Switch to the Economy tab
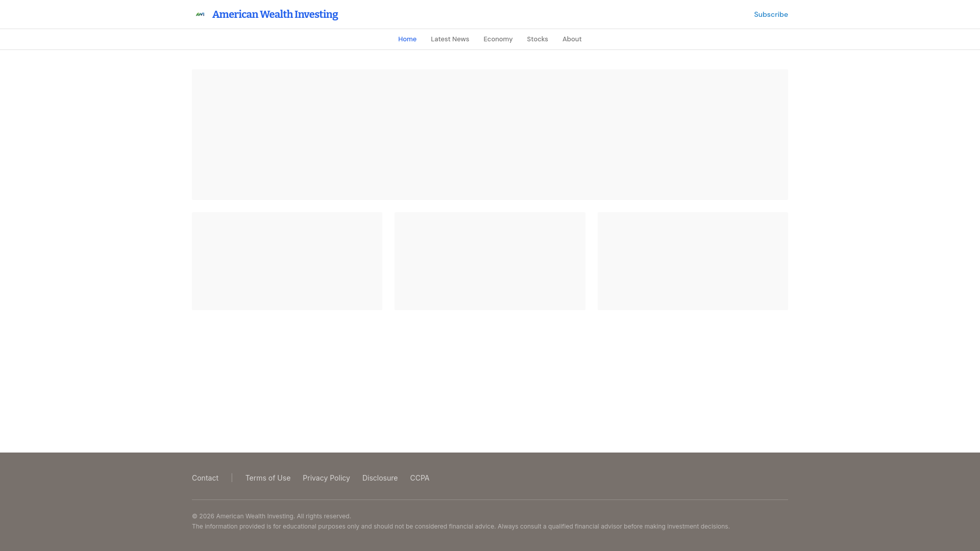The image size is (980, 551). 498,39
